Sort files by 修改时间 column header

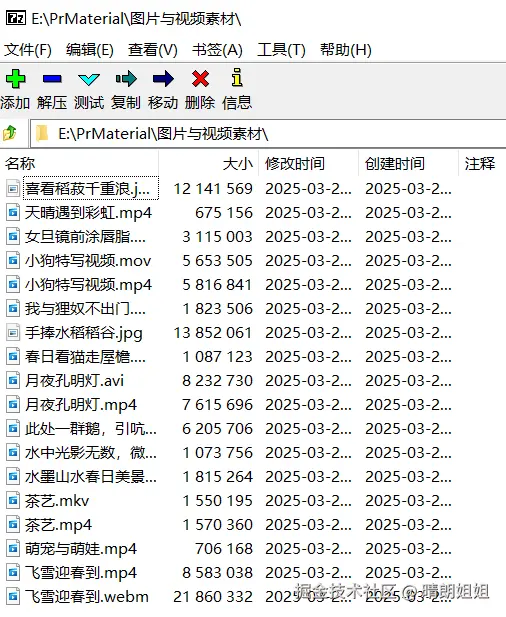(308, 163)
